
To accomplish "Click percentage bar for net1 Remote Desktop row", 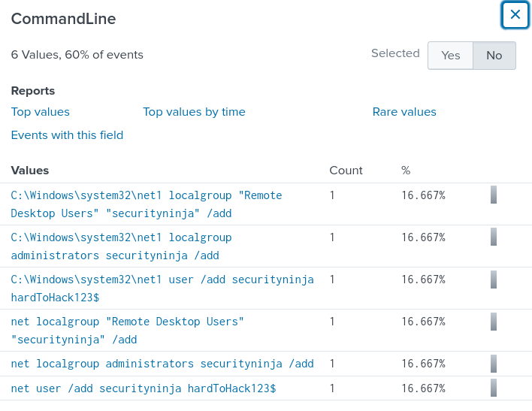I will [x=494, y=195].
